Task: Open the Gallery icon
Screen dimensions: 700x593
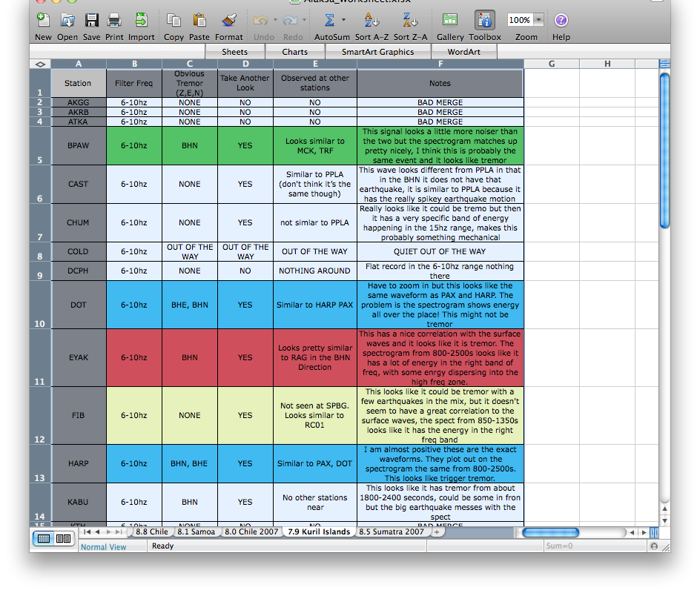Action: [x=450, y=20]
